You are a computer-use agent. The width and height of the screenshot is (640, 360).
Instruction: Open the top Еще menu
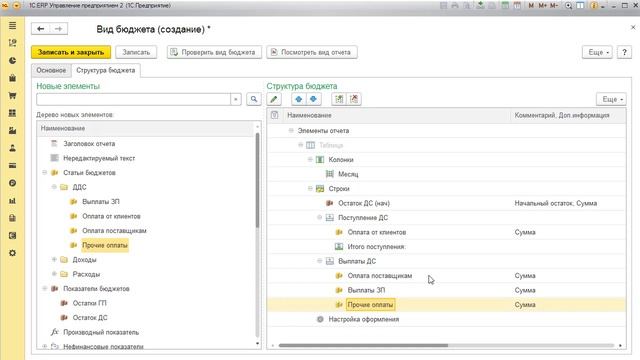pos(597,52)
